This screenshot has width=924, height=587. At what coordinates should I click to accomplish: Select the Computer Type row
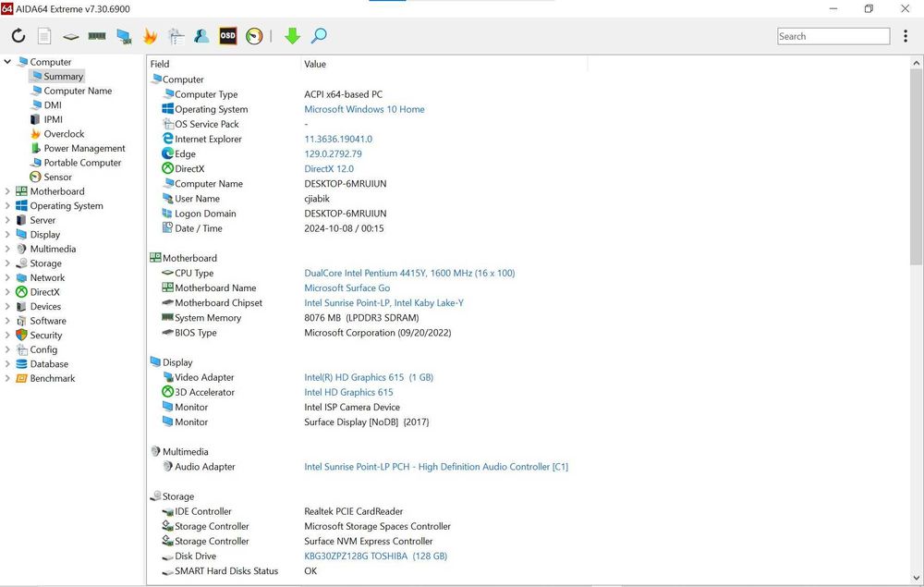click(x=367, y=94)
